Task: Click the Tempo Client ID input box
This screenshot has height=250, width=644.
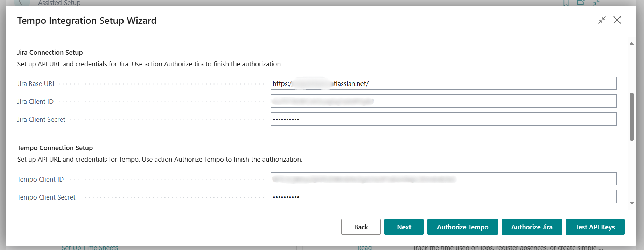Action: (x=443, y=179)
